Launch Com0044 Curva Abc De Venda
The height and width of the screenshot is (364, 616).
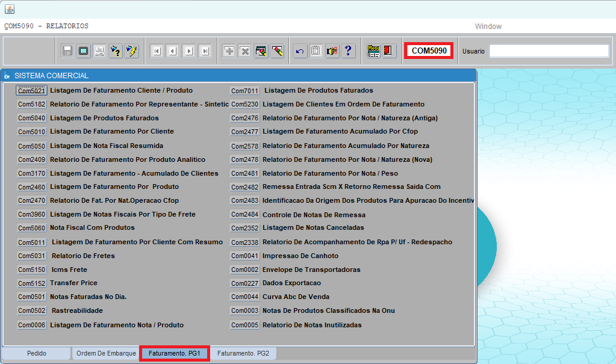click(244, 297)
